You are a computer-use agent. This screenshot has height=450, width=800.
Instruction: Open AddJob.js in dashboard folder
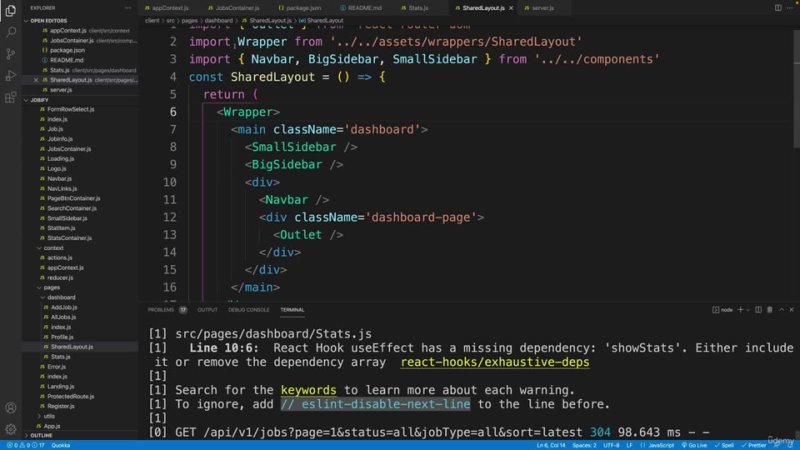click(64, 307)
